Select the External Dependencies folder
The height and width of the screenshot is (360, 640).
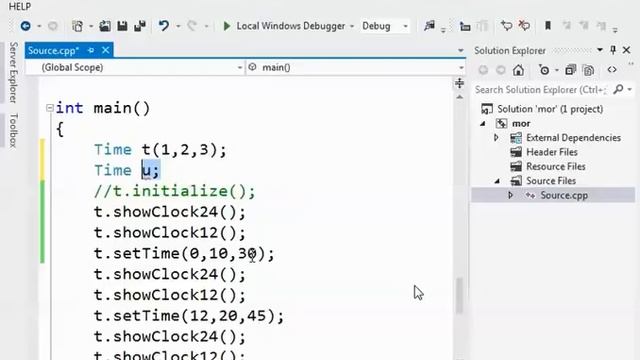[x=573, y=138]
